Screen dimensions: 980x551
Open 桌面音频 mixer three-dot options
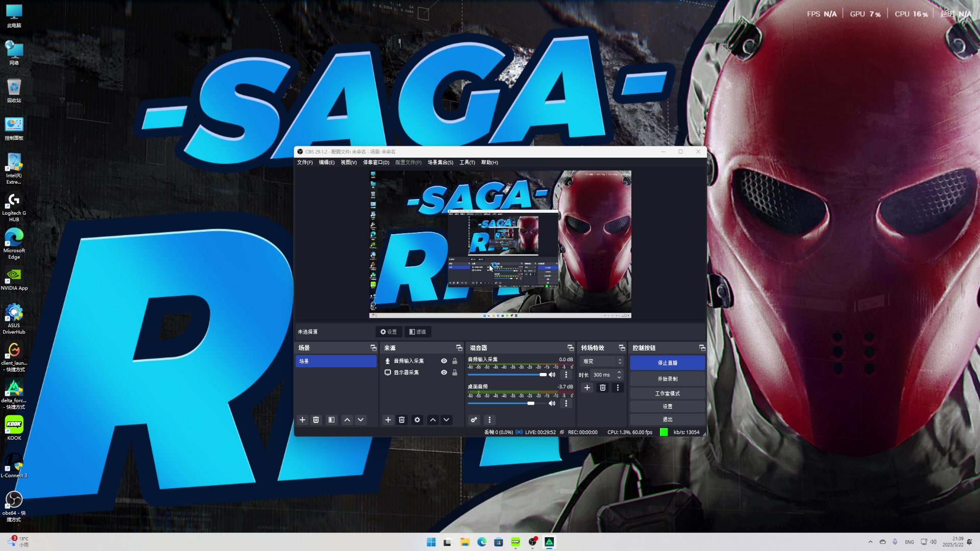tap(566, 403)
